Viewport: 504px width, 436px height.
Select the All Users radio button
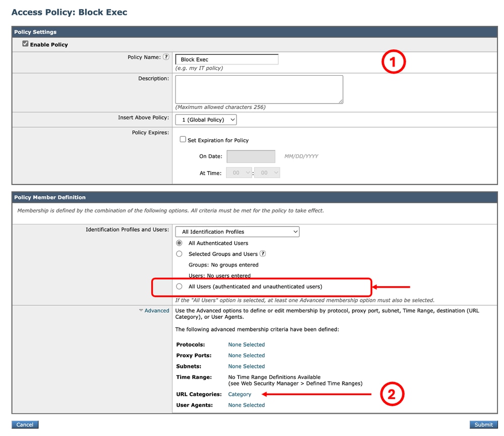click(179, 286)
